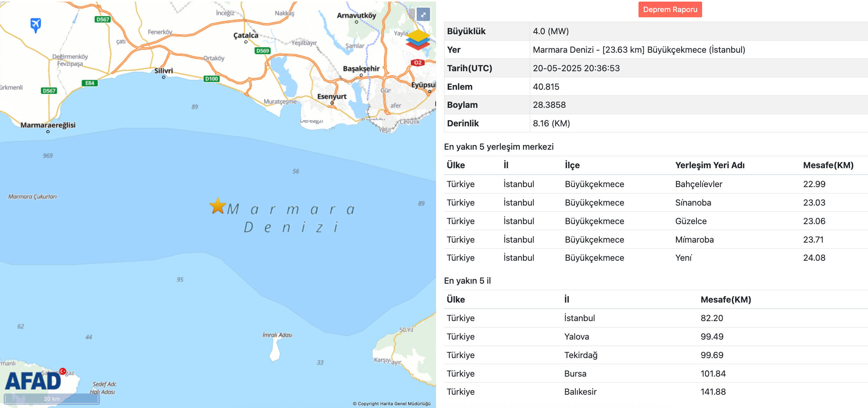Open the colored map layers icon

(x=417, y=39)
